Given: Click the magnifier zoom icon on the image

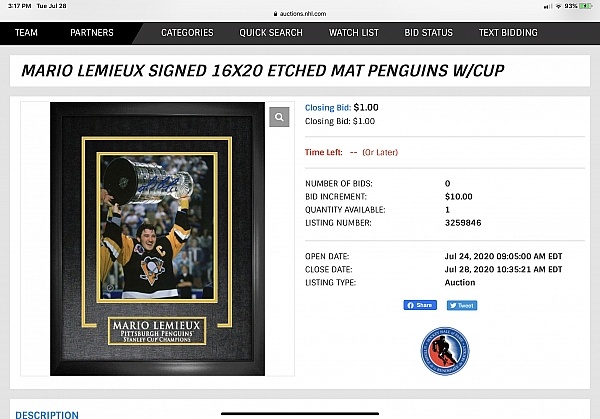Looking at the screenshot, I should tap(279, 117).
